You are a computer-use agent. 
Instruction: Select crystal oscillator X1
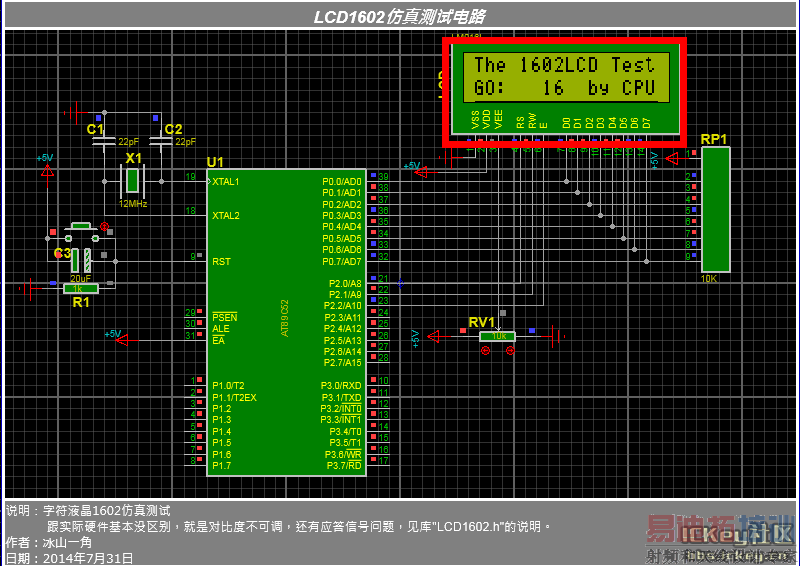133,181
